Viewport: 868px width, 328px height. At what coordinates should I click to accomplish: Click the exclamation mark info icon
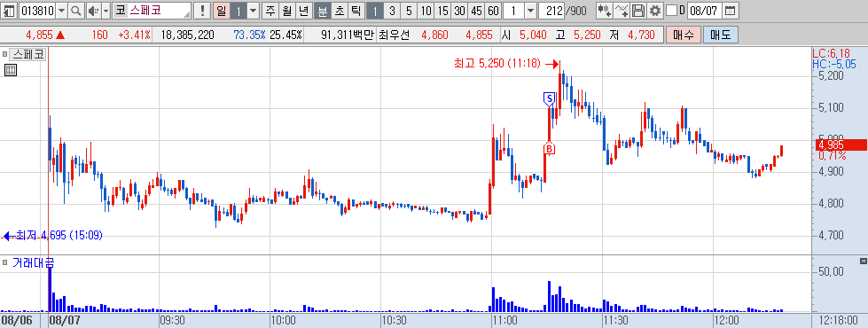pyautogui.click(x=202, y=10)
